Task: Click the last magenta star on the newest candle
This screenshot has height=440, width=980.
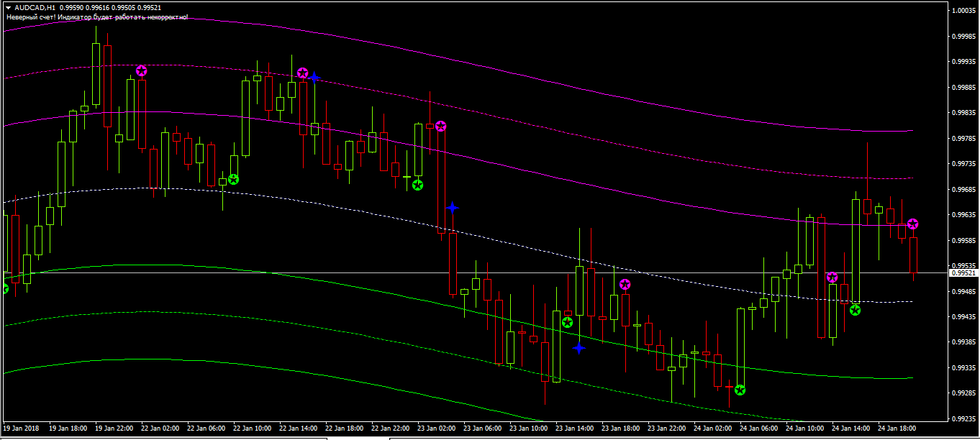Action: (x=912, y=224)
